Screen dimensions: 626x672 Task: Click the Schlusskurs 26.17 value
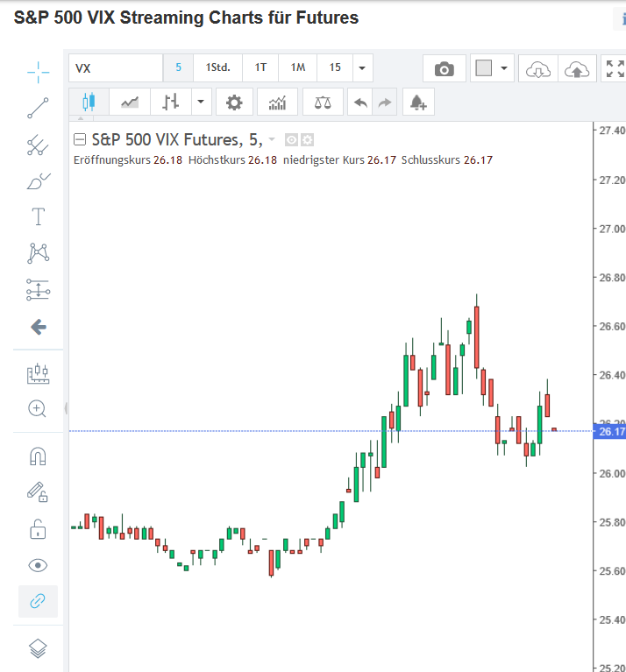(478, 159)
